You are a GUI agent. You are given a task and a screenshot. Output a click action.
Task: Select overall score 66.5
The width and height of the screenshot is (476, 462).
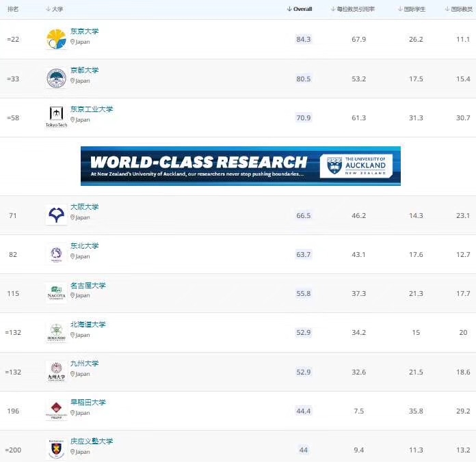(303, 216)
